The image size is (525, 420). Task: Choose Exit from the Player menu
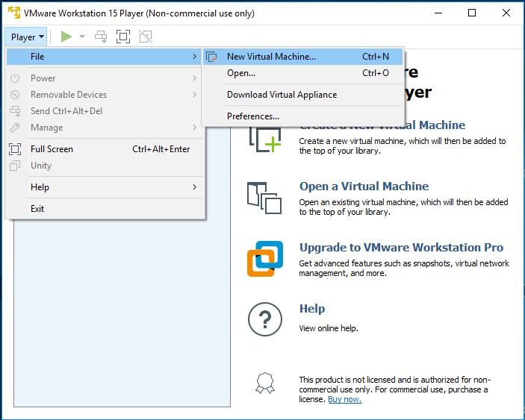[x=104, y=209]
